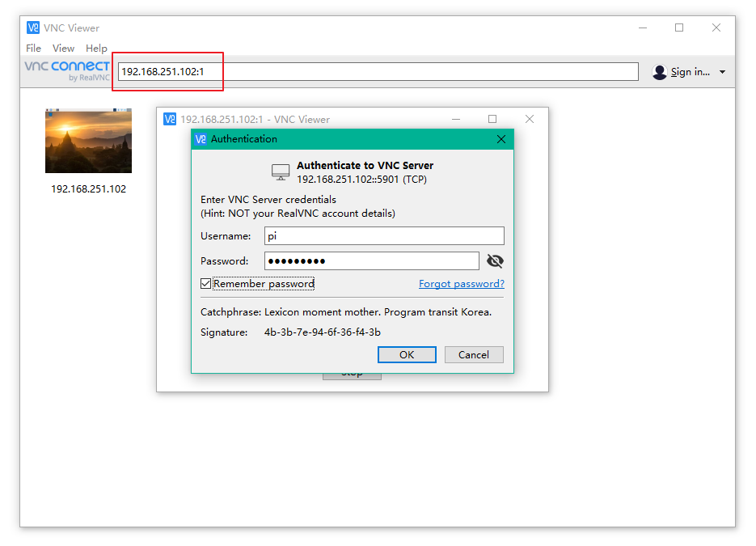This screenshot has width=756, height=546.
Task: Click the user avatar icon beside Sign in
Action: coord(660,72)
